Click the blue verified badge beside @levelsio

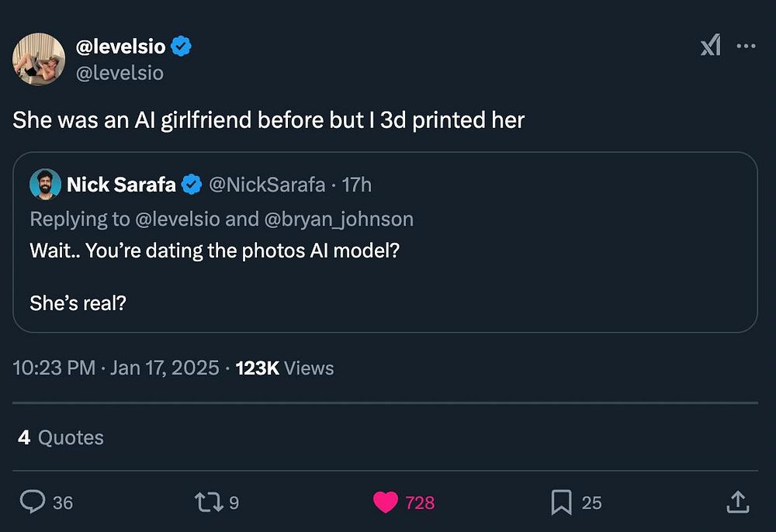click(x=181, y=47)
